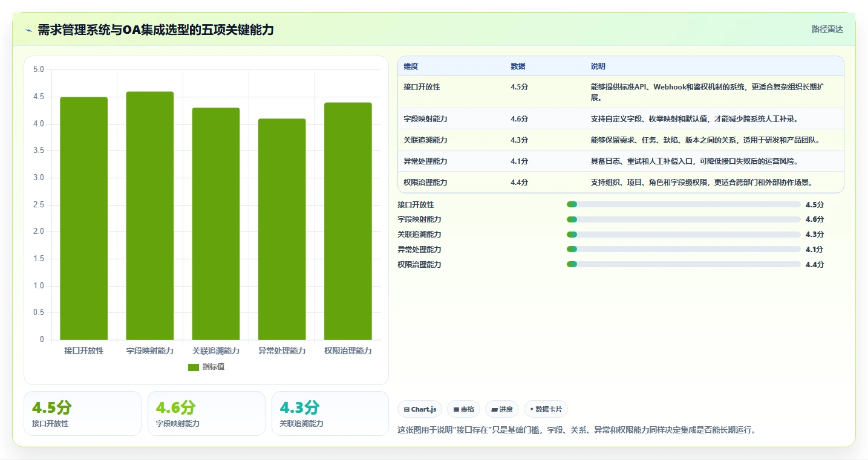The image size is (868, 460).
Task: Click the 关联追溯能力 progress bar
Action: 684,235
